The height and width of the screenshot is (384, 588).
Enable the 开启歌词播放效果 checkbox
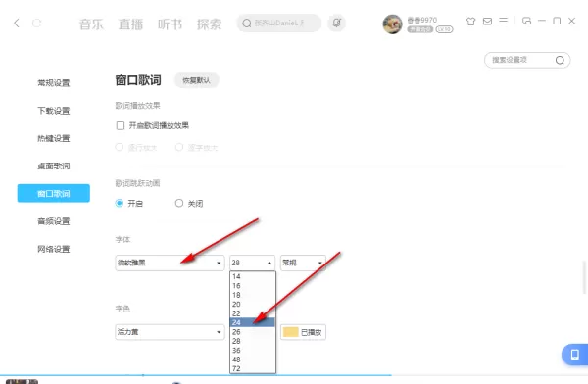click(x=121, y=125)
